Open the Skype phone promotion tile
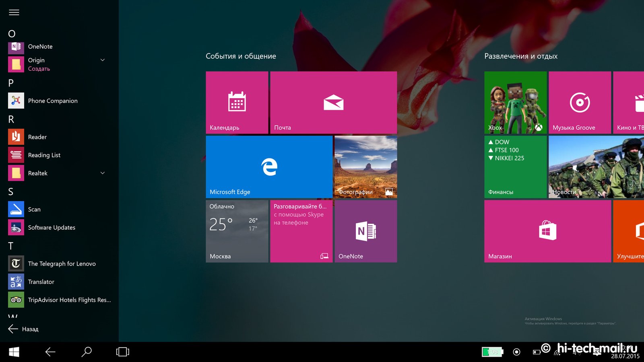This screenshot has height=362, width=644. click(x=301, y=231)
